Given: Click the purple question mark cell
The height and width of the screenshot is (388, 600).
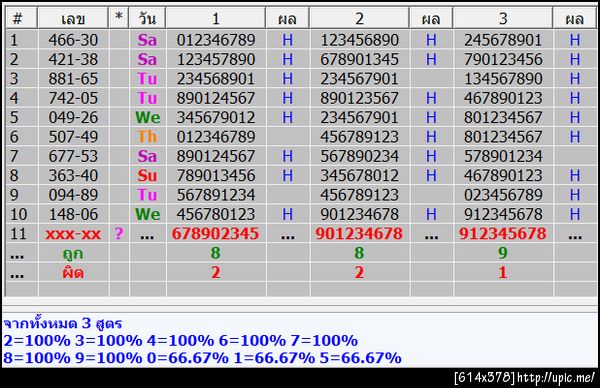Looking at the screenshot, I should click(x=119, y=233).
